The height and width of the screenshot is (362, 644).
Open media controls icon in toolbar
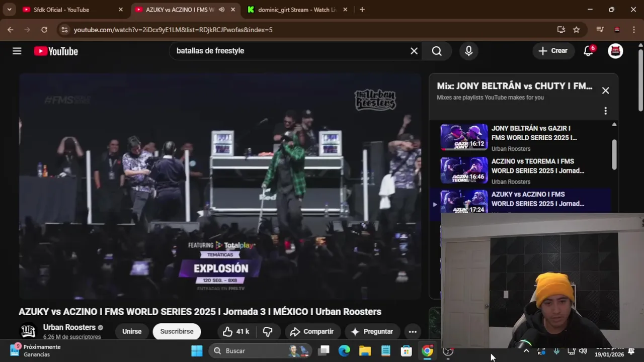click(600, 30)
